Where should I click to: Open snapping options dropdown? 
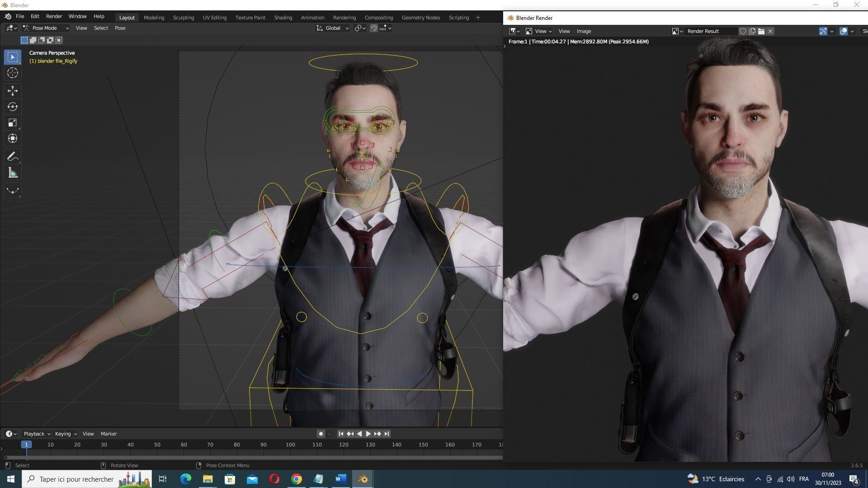point(386,28)
